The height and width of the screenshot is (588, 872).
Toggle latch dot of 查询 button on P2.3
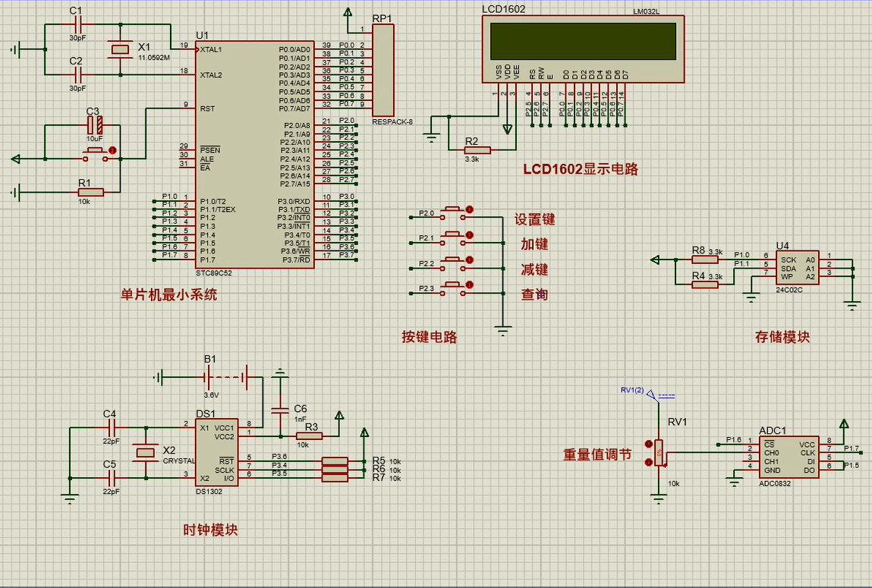(470, 285)
